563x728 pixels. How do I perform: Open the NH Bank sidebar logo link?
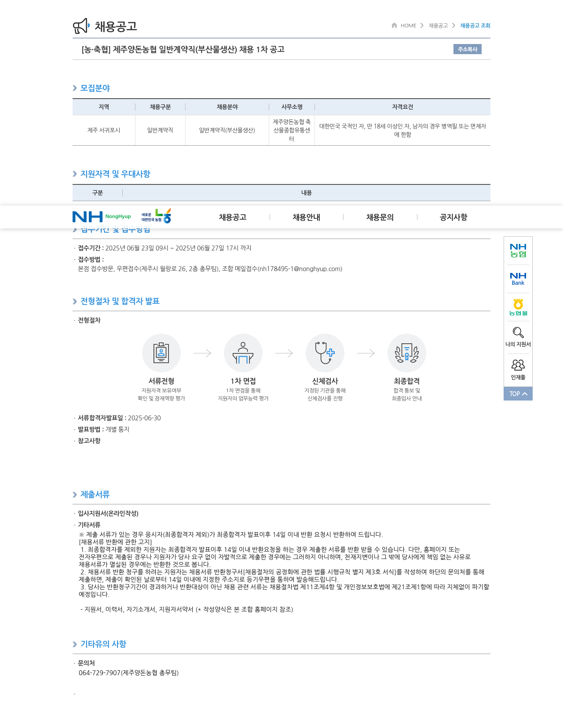click(x=518, y=279)
